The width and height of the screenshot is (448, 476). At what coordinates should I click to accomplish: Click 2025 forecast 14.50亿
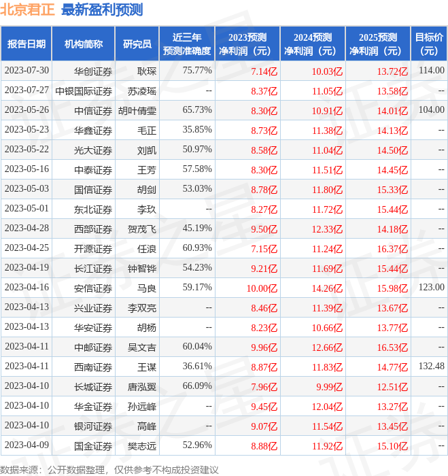tap(392, 150)
